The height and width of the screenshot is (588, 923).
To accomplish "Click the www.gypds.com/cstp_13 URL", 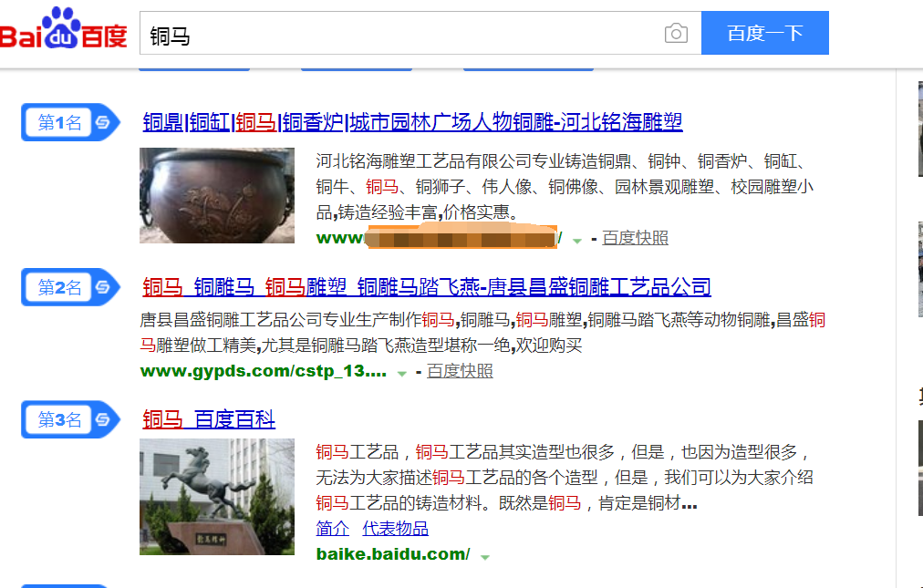I will (x=263, y=371).
